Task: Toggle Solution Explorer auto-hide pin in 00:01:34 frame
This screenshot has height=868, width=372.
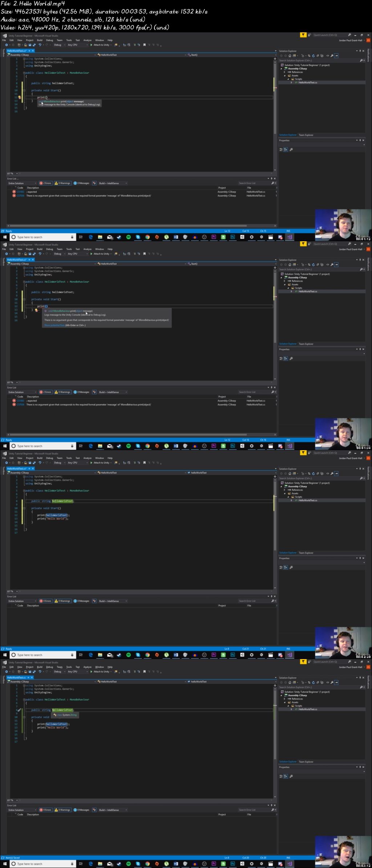Action: (359, 260)
